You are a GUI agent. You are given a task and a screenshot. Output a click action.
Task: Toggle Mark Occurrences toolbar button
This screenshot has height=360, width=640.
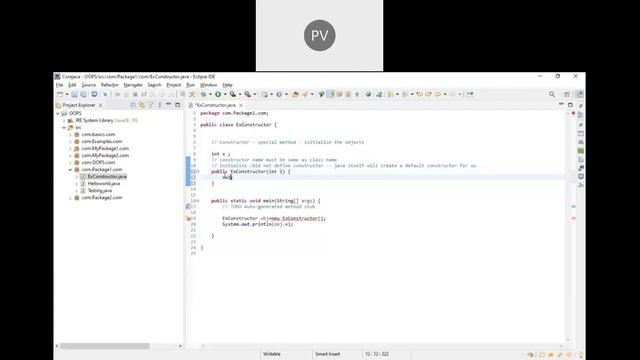pos(331,94)
